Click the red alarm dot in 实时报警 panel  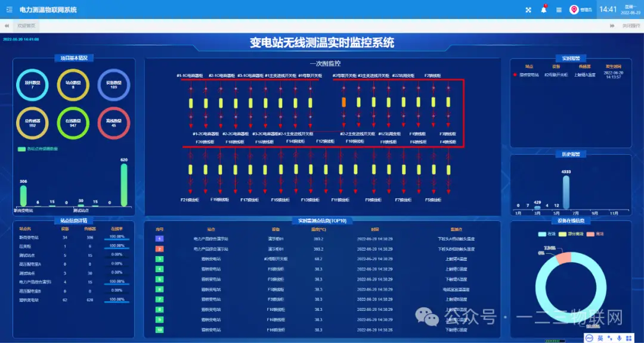[x=515, y=74]
